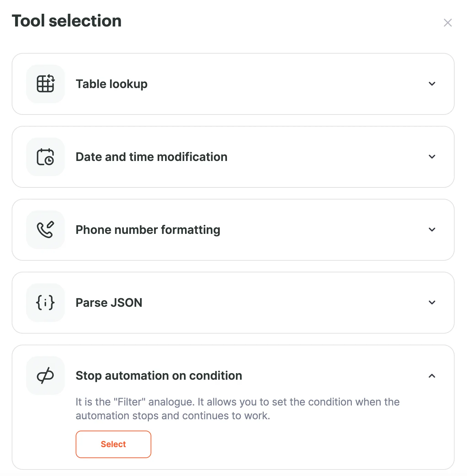Click the Parse JSON label text

click(x=109, y=303)
